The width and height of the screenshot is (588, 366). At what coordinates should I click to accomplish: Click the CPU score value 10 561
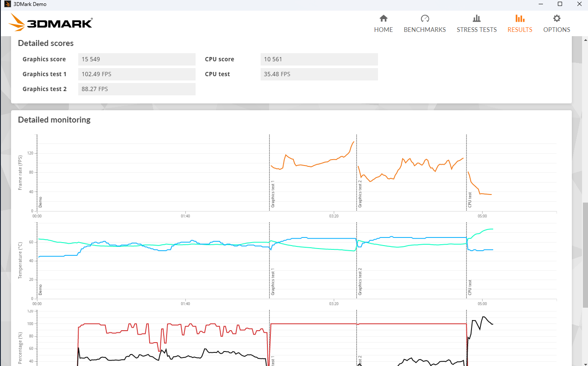pyautogui.click(x=319, y=59)
